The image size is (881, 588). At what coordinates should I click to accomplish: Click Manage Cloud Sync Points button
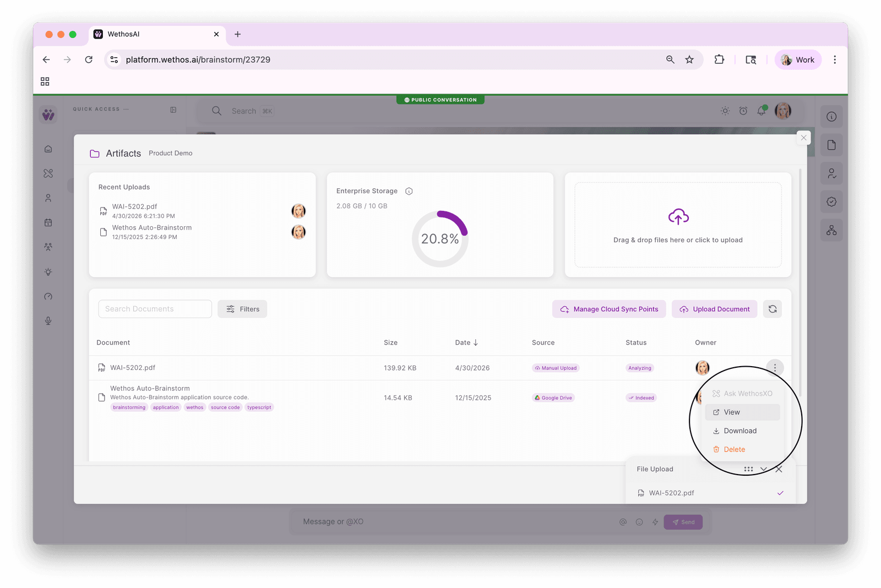[x=609, y=309]
